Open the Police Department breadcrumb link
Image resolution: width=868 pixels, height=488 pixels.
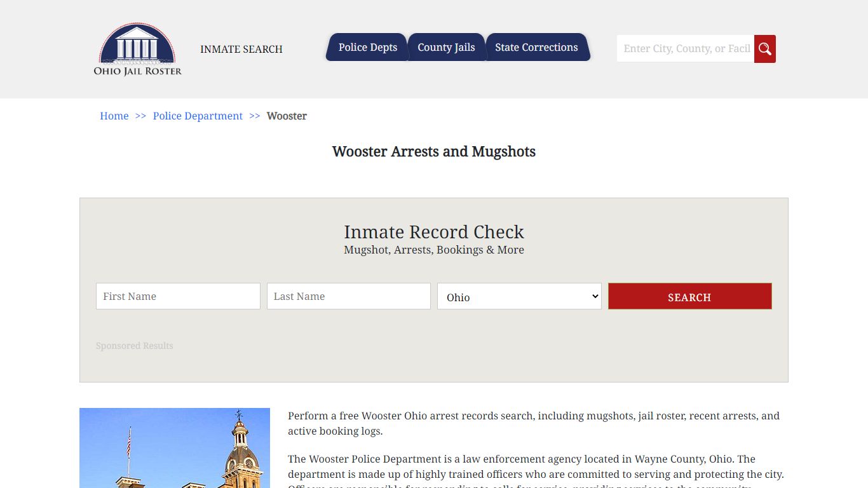tap(198, 116)
